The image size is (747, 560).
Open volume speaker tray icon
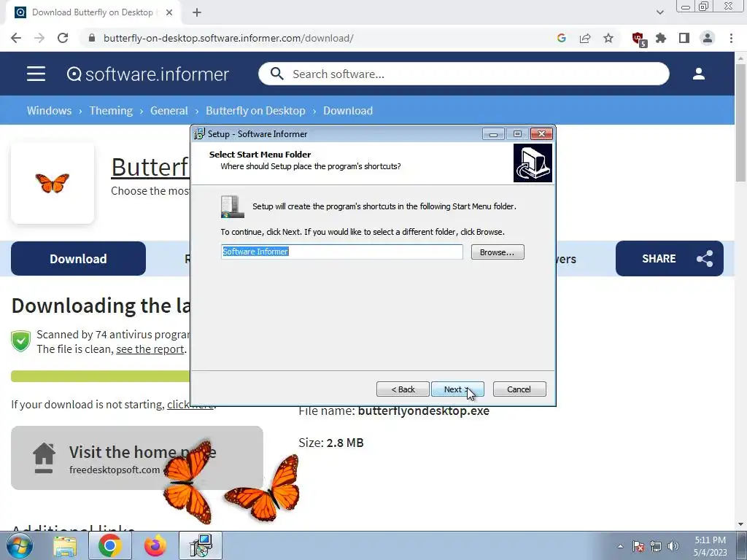coord(673,546)
